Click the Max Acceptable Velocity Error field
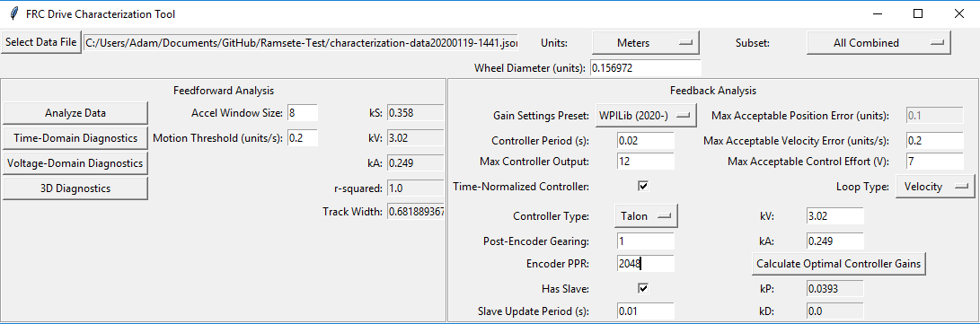 click(x=934, y=141)
